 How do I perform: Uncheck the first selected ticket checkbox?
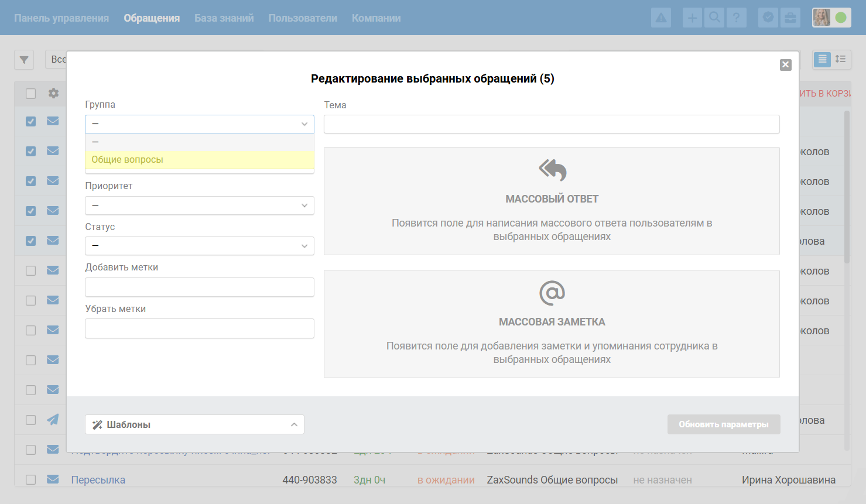31,122
